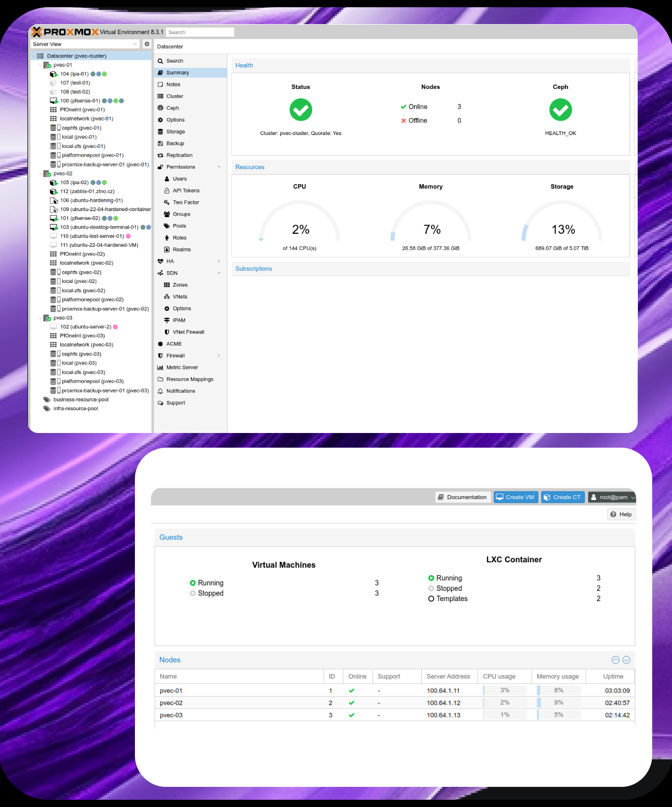Sort nodes by the Server Address column header

448,676
